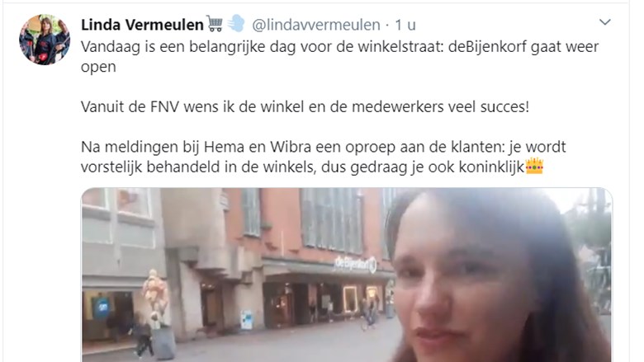
Task: Play the embedded street video
Action: 347,275
